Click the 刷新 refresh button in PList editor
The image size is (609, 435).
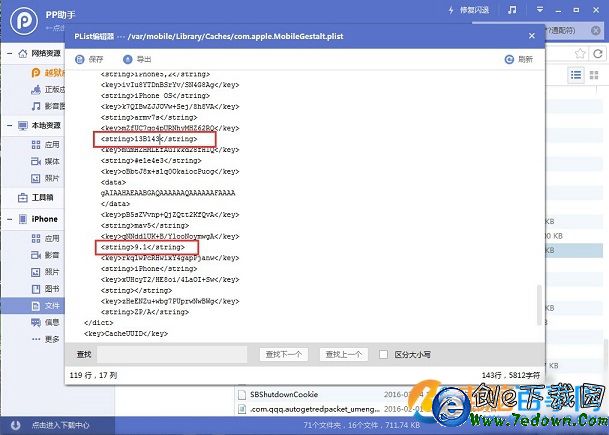click(x=519, y=59)
